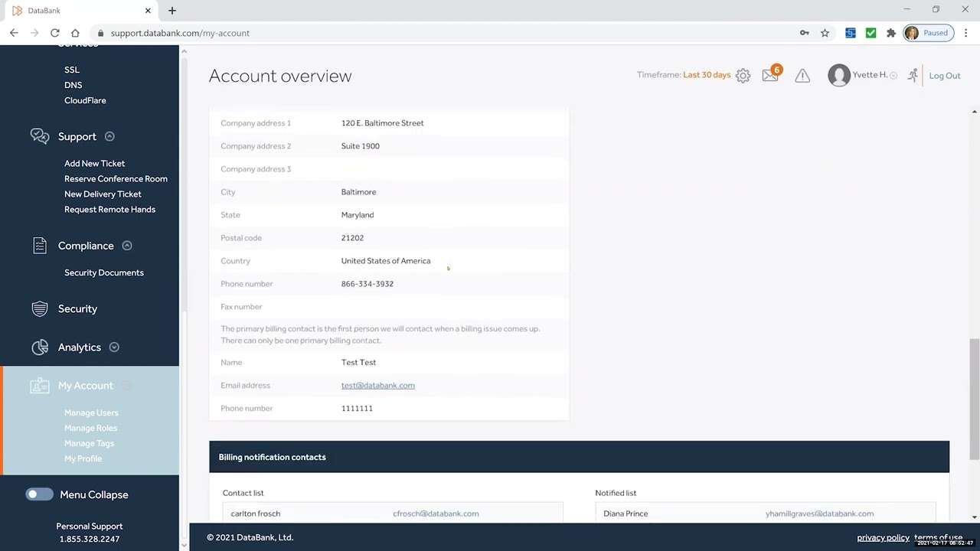Open Manage Roles
Screen dimensions: 980x551
tap(90, 428)
